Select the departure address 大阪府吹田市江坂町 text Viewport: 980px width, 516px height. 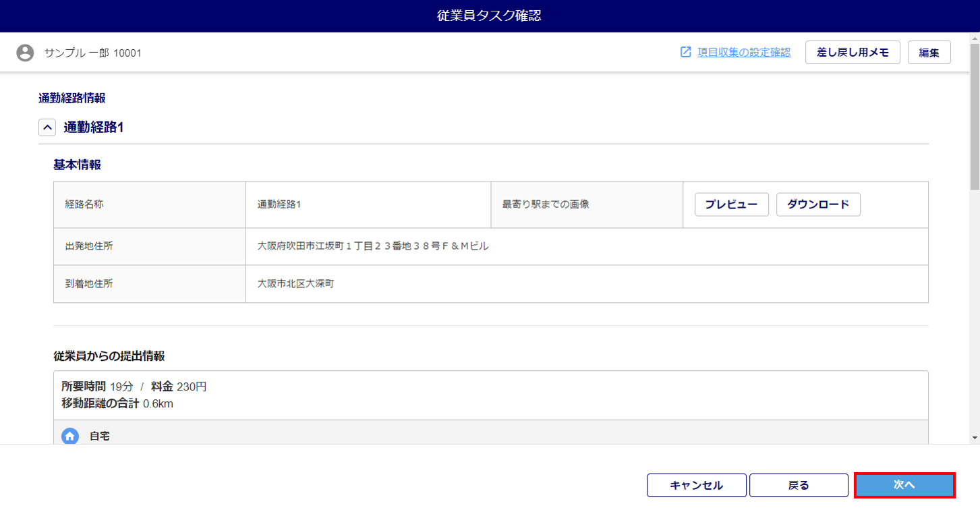pyautogui.click(x=373, y=246)
